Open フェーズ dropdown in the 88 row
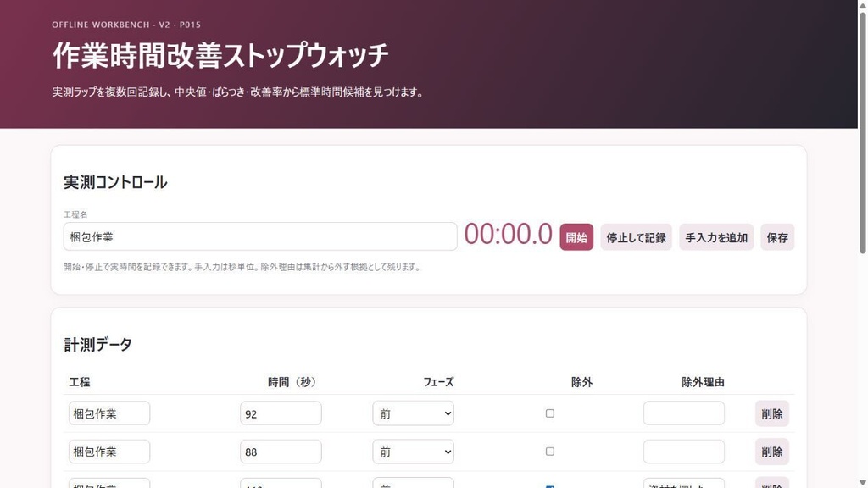 click(414, 452)
